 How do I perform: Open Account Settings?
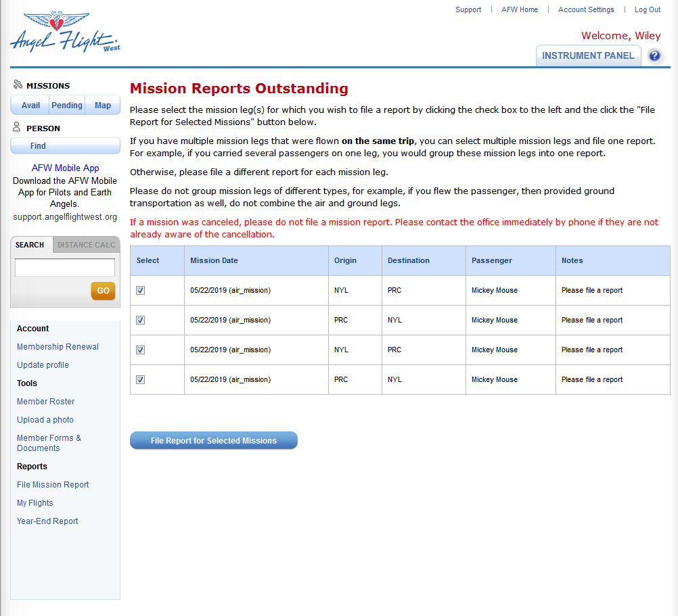tap(586, 9)
